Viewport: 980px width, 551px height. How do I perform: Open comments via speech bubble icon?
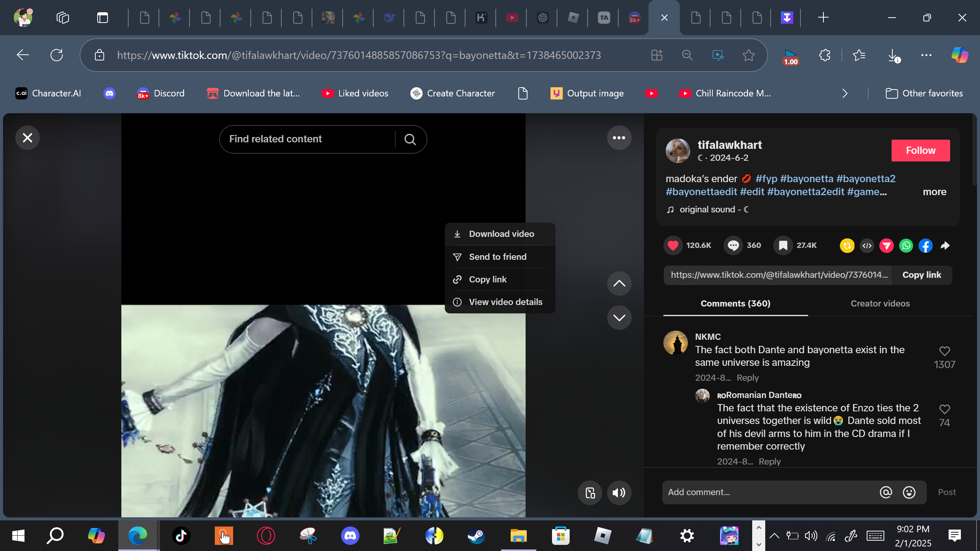point(733,245)
